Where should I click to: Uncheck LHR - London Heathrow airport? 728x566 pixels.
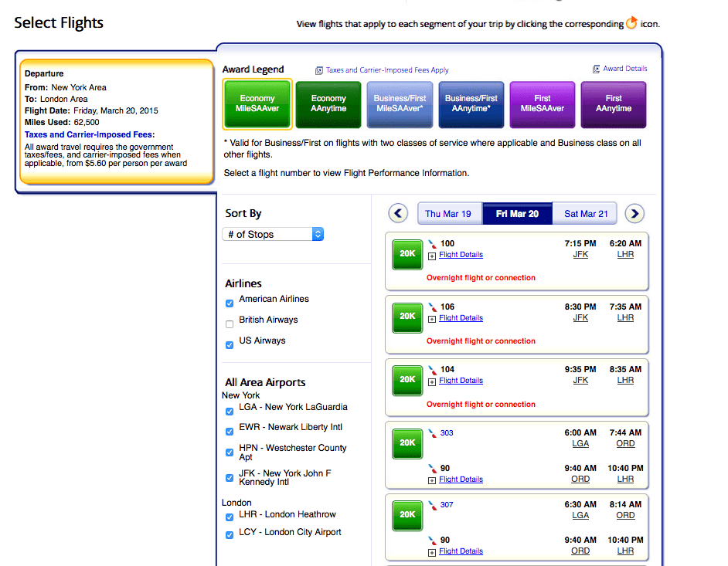(230, 517)
